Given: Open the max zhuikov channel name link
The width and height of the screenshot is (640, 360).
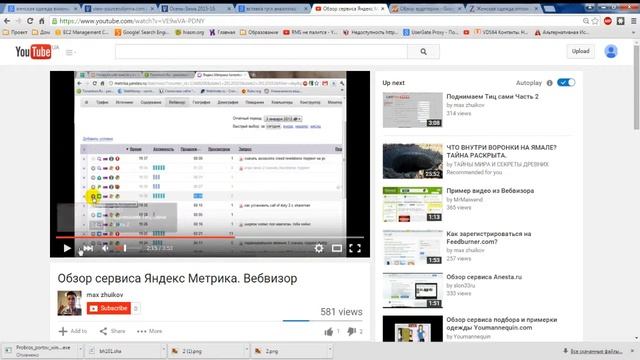Looking at the screenshot, I should pos(104,294).
